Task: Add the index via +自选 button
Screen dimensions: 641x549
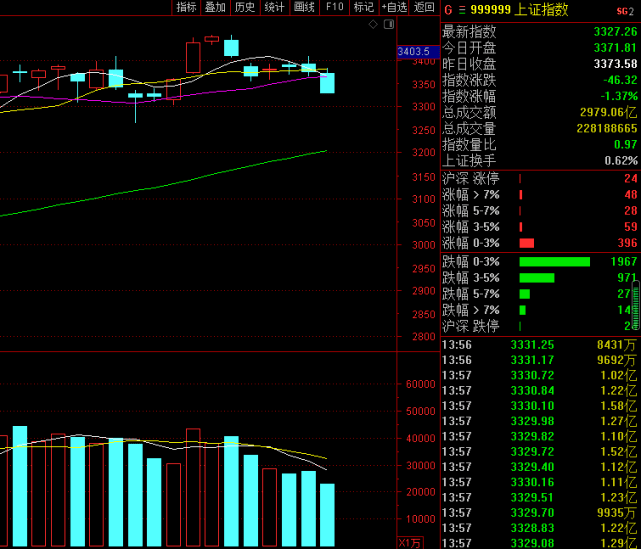Action: 394,7
